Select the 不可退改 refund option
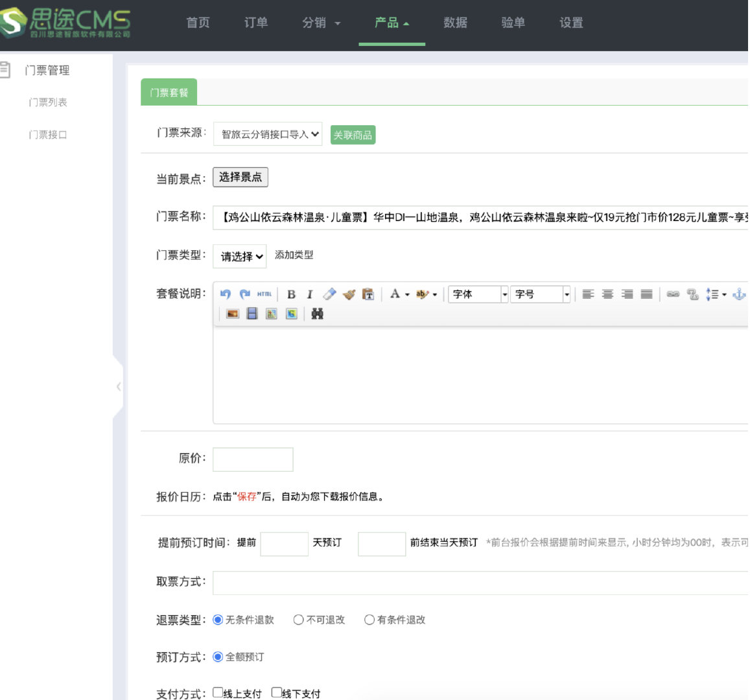Viewport: 750px width, 700px height. (x=299, y=620)
